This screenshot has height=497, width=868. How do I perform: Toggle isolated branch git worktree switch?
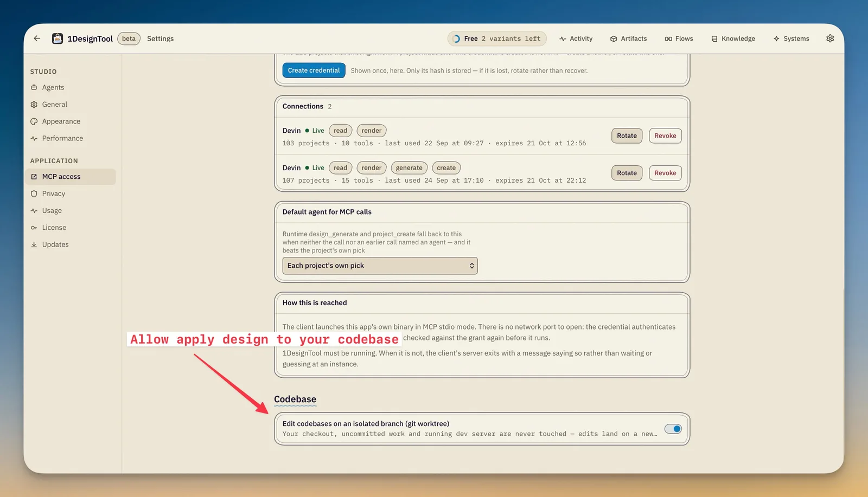coord(673,429)
